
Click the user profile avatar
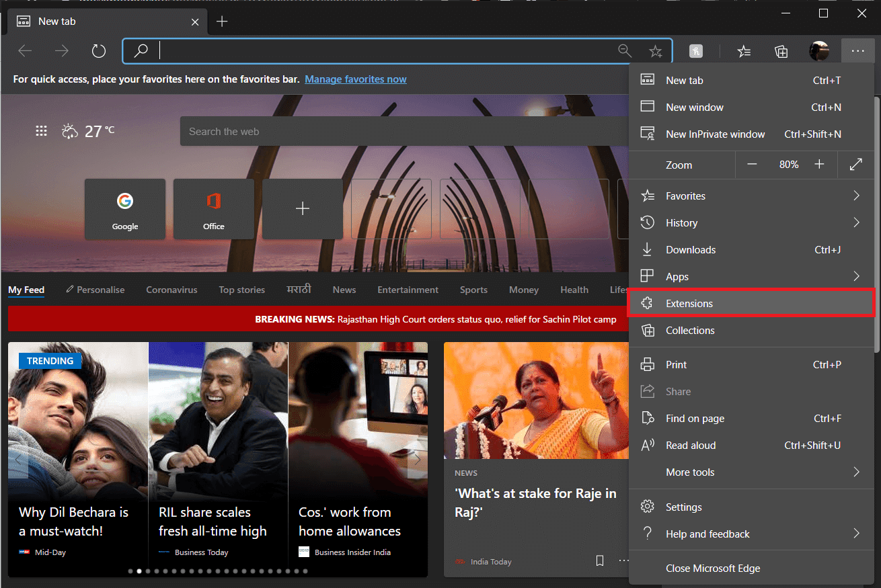point(818,51)
